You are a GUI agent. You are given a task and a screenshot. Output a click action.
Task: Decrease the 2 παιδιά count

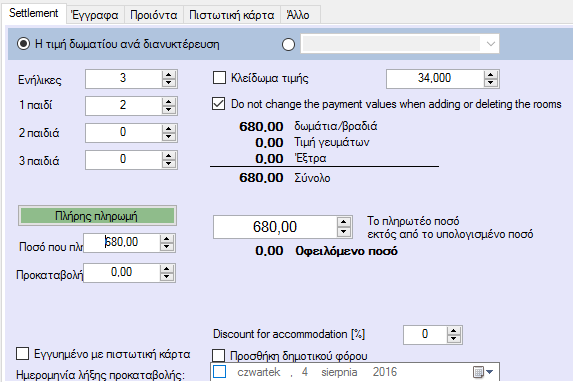click(168, 137)
